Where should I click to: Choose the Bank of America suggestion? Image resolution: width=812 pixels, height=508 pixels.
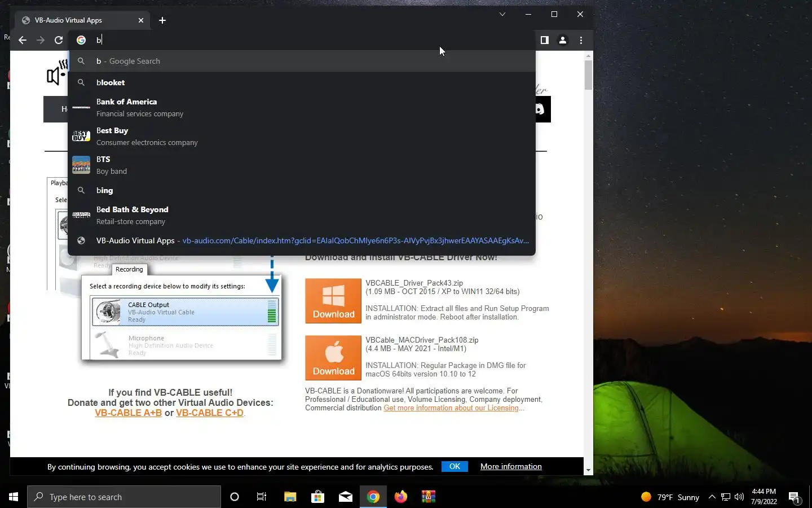[302, 107]
